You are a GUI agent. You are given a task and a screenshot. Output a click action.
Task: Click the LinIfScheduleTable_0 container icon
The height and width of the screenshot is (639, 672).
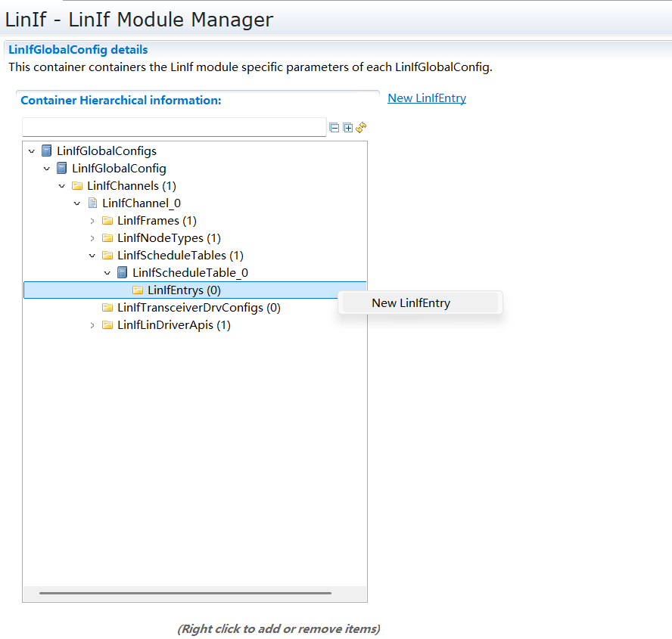tap(123, 272)
